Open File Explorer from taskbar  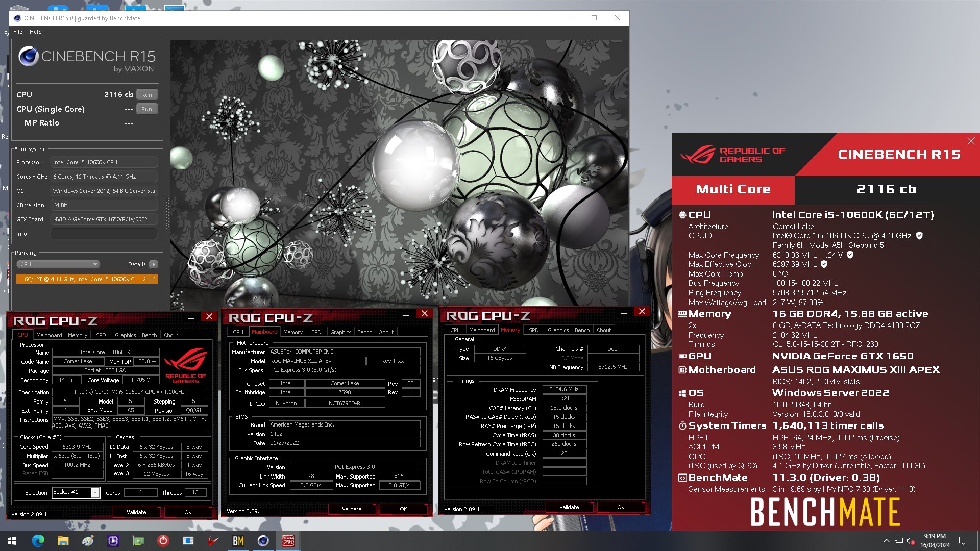click(x=63, y=541)
